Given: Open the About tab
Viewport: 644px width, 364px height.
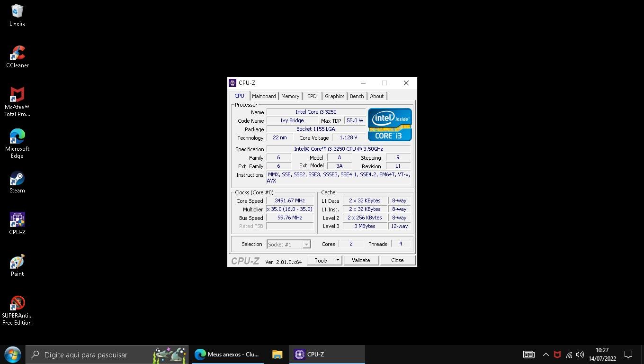Looking at the screenshot, I should tap(377, 96).
